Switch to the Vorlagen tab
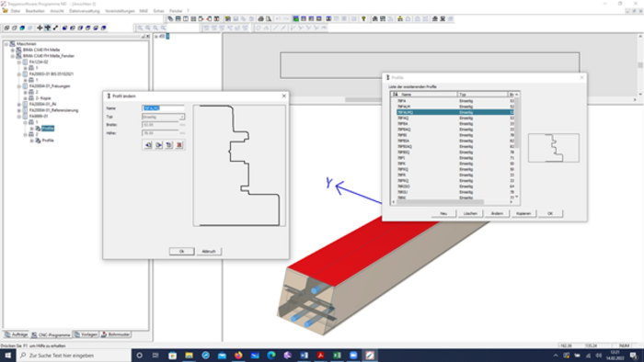This screenshot has width=644, height=362. (x=86, y=334)
